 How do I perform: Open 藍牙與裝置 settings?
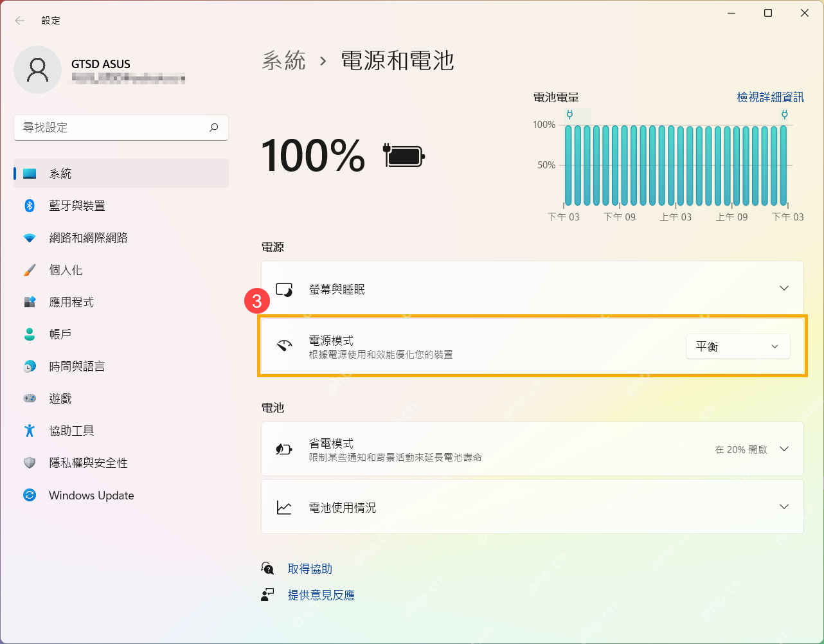[121, 206]
